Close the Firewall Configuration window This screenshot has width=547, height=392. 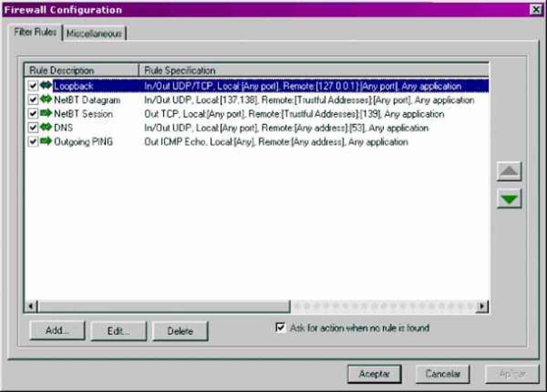536,10
